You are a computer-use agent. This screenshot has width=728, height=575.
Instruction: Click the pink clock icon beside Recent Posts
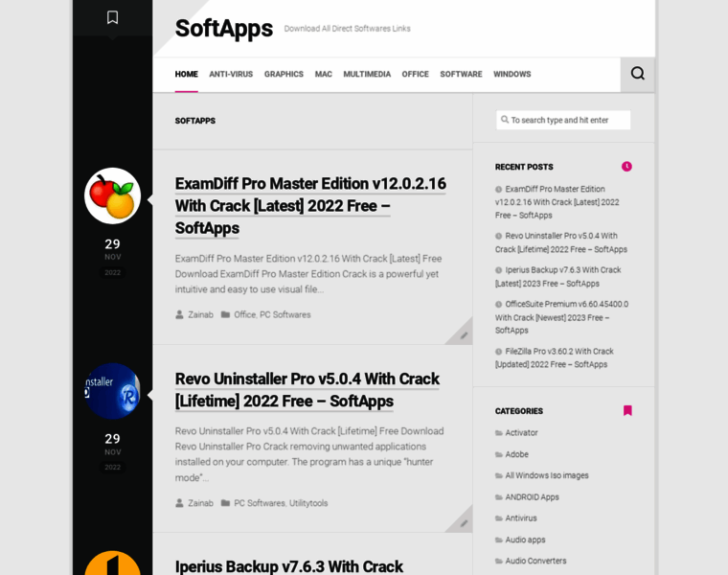tap(626, 167)
